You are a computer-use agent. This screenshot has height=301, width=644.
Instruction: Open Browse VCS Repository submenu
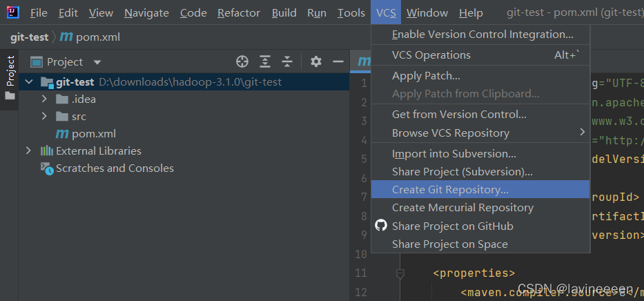click(451, 133)
